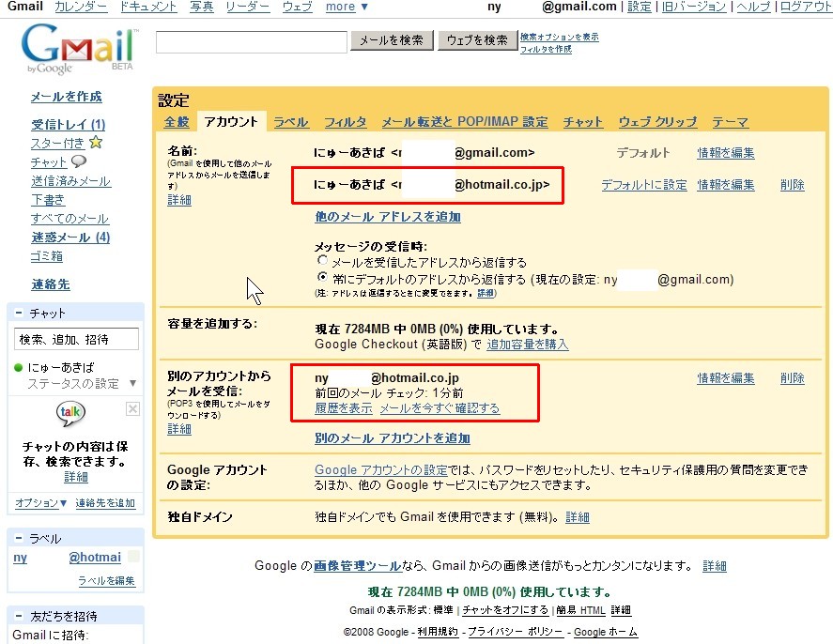This screenshot has height=644, width=833.
Task: Click the Gmail logo
Action: 78,49
